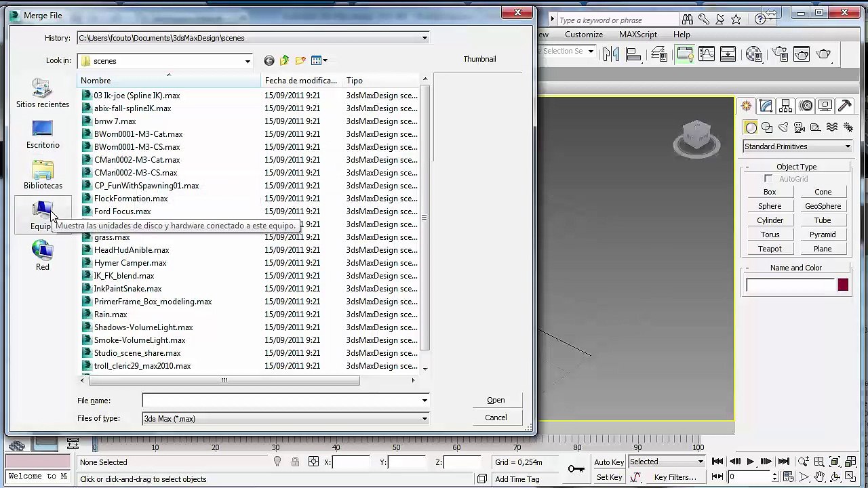Screen dimensions: 868x488
Task: Click the Key Filters button
Action: coord(675,477)
